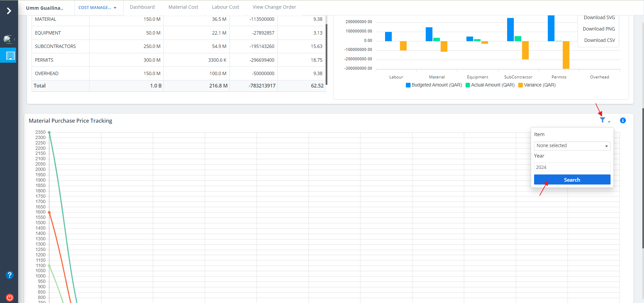Screen dimensions: 644x303
Task: Click the filter funnel icon
Action: [603, 120]
